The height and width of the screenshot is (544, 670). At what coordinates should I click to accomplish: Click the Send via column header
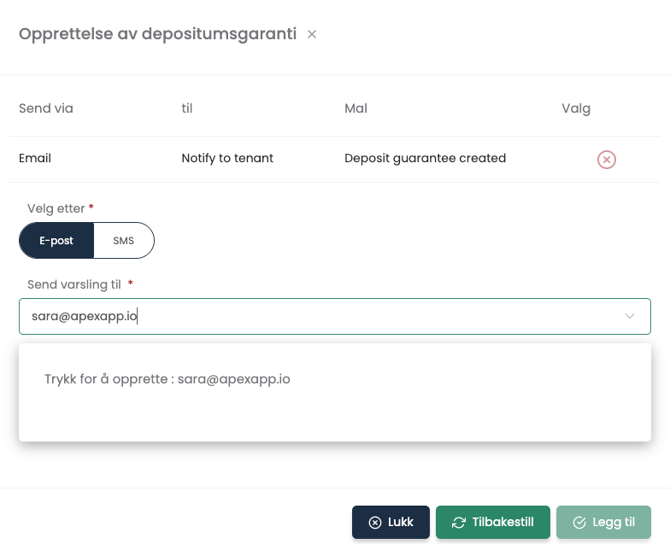coord(46,108)
